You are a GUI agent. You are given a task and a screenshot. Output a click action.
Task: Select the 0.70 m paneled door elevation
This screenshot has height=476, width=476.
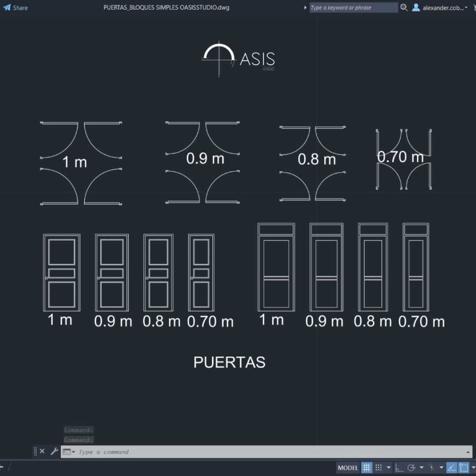[x=201, y=272]
